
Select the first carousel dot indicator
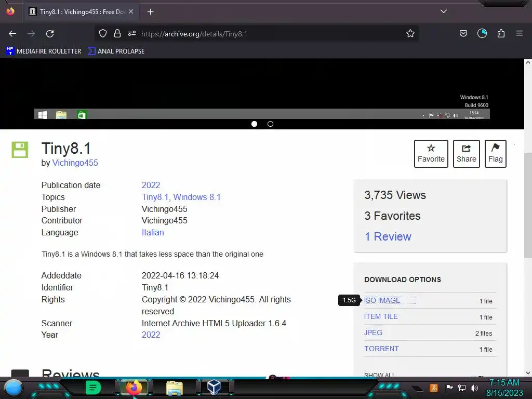coord(254,124)
